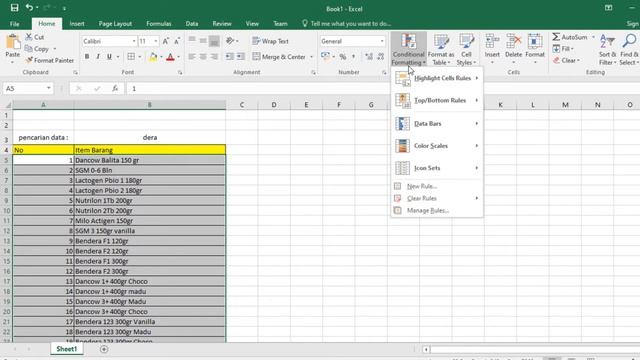Decrease the font size
640x360 pixels.
[x=177, y=41]
